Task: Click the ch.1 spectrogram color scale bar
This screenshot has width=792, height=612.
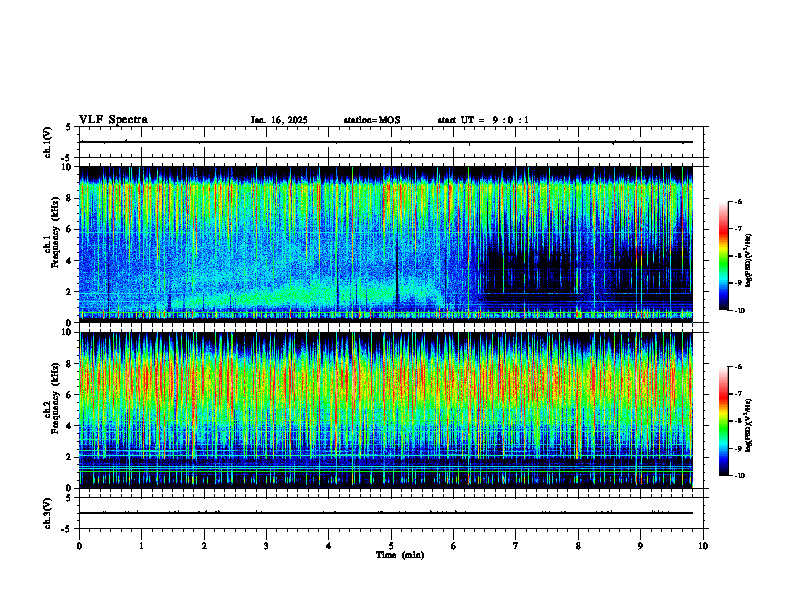Action: pos(723,256)
